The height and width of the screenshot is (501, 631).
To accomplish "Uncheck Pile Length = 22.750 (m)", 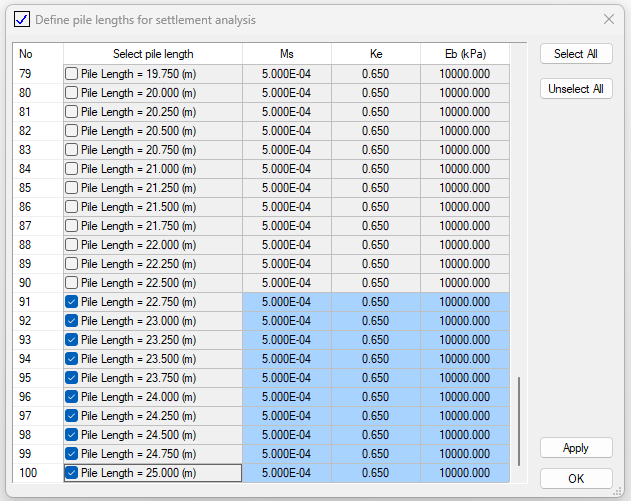I will pos(71,302).
